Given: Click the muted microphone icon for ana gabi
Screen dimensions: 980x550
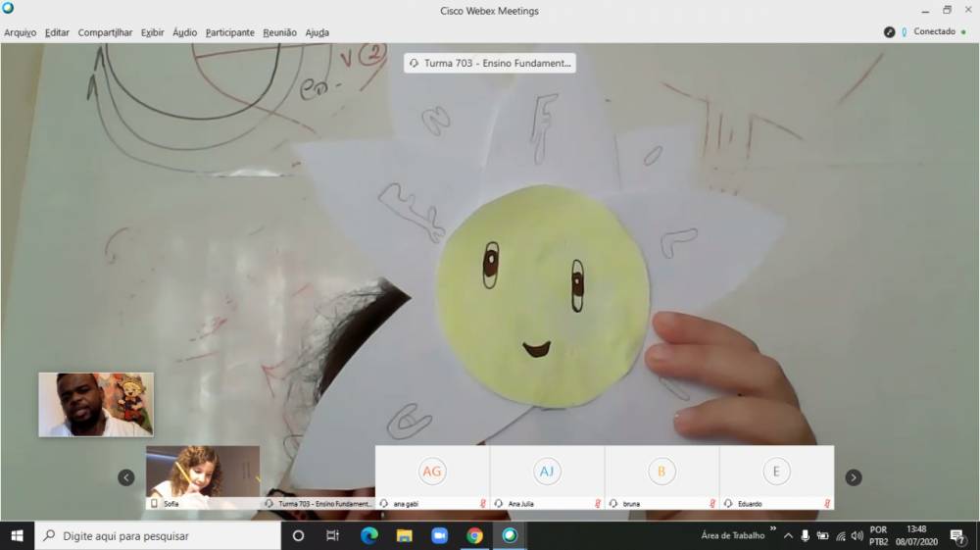Looking at the screenshot, I should click(x=482, y=503).
